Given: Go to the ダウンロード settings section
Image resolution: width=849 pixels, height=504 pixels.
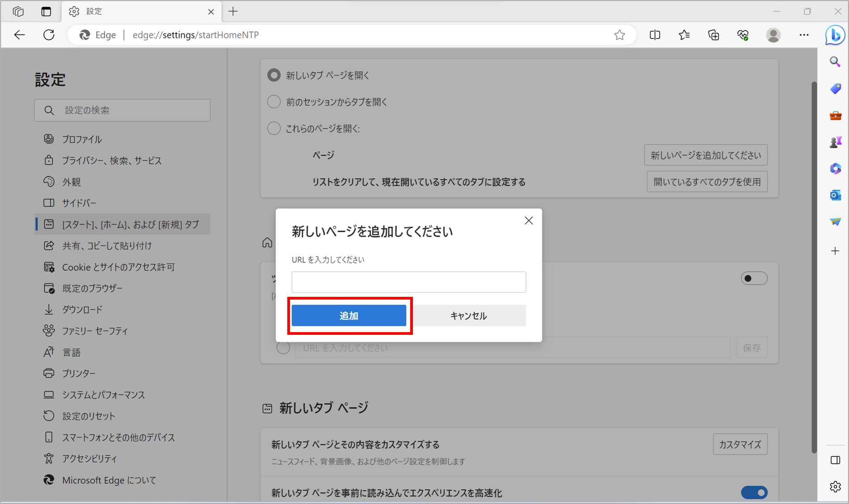Looking at the screenshot, I should coord(82,309).
